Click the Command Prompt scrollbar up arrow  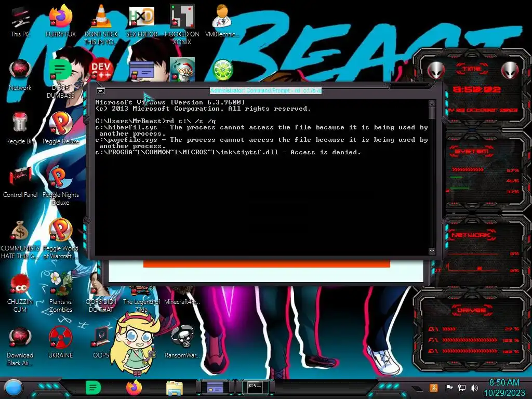432,103
